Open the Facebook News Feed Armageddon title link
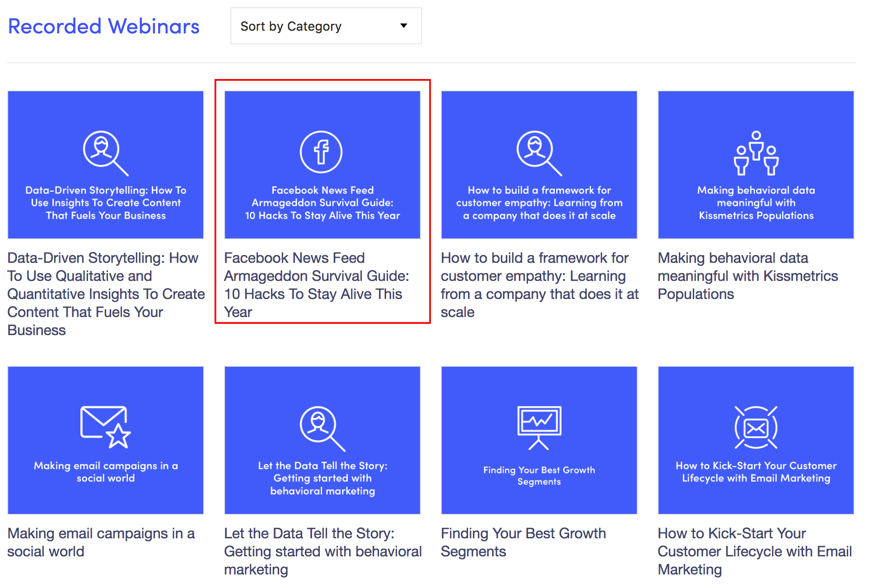869x588 pixels. (317, 285)
